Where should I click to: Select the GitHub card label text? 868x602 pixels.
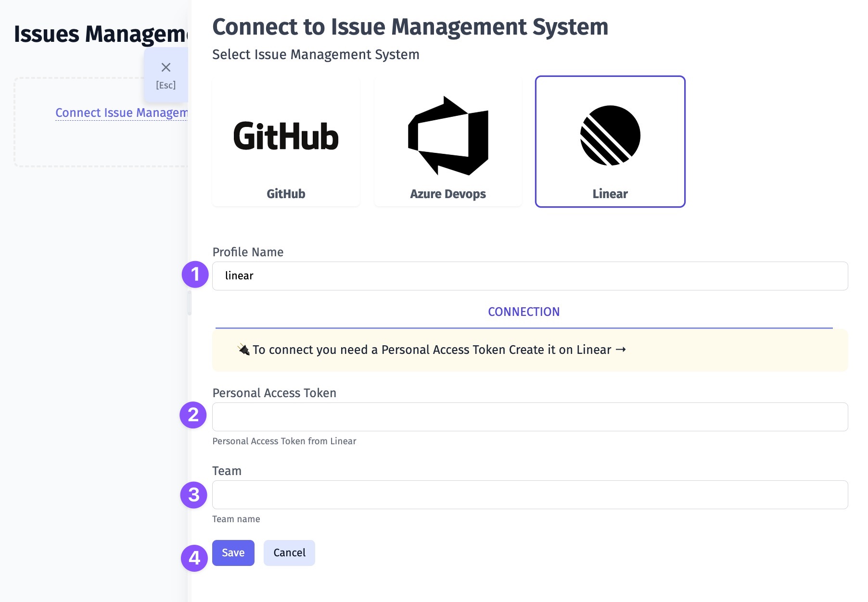pos(286,194)
